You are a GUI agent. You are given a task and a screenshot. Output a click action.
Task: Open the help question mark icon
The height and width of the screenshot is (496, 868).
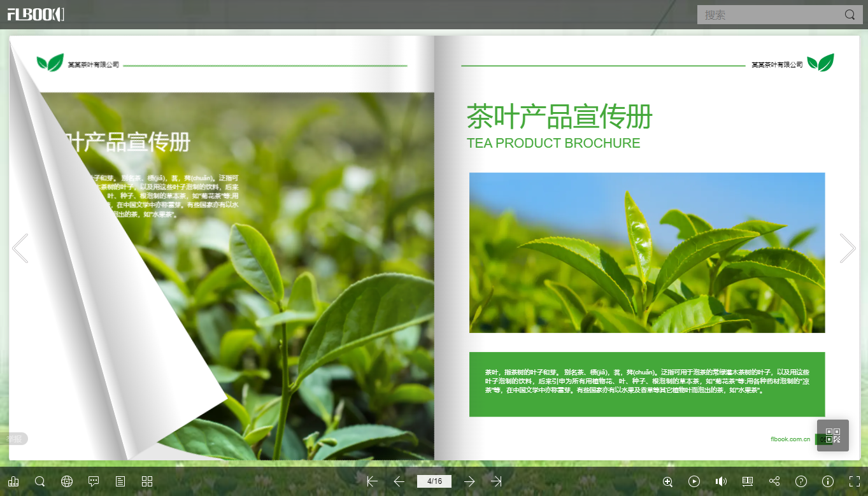pyautogui.click(x=801, y=481)
